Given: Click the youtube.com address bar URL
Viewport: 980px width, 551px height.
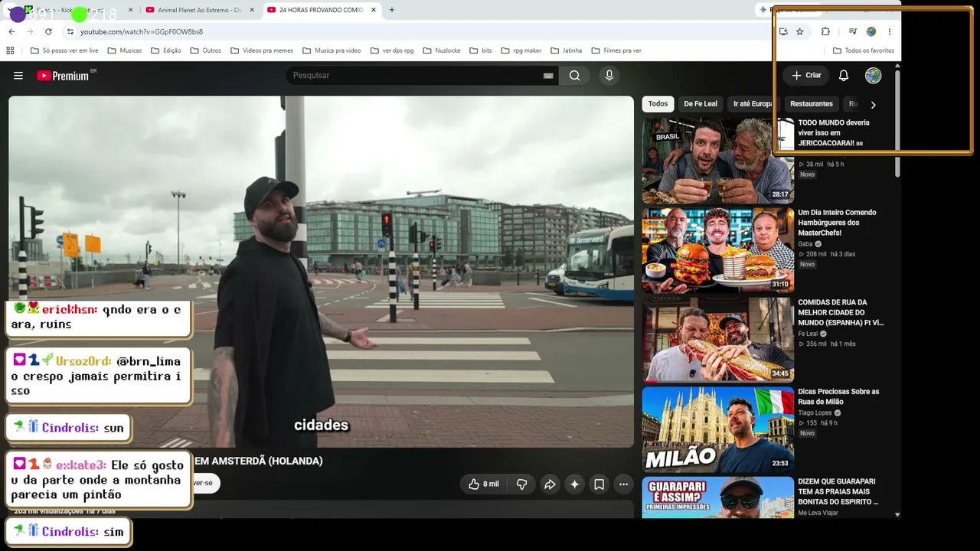Looking at the screenshot, I should click(142, 31).
